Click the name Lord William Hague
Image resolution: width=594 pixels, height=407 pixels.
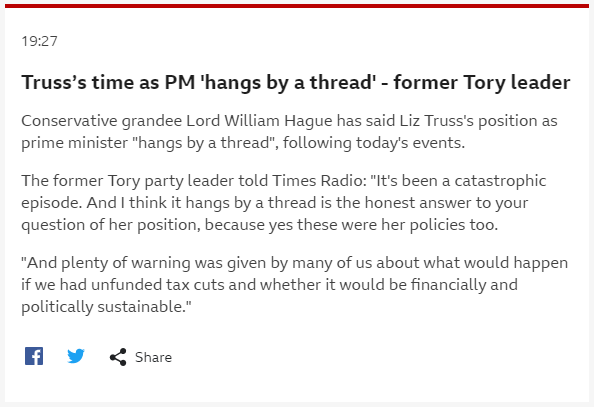(x=259, y=121)
